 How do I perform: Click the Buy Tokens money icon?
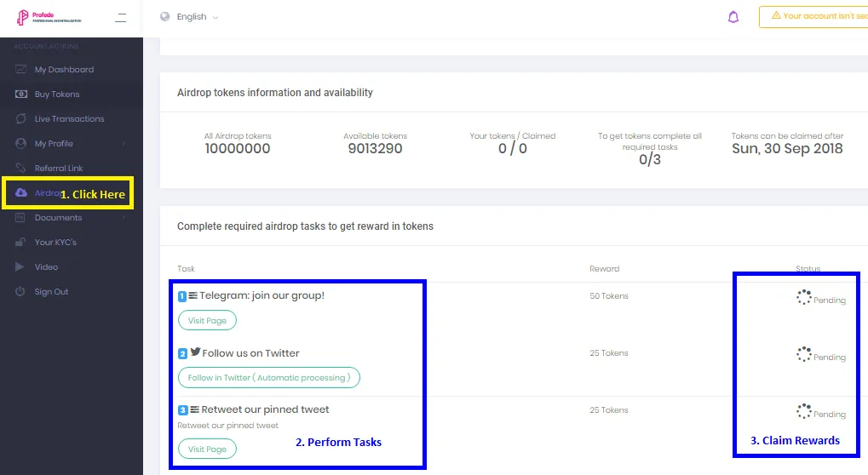click(21, 94)
